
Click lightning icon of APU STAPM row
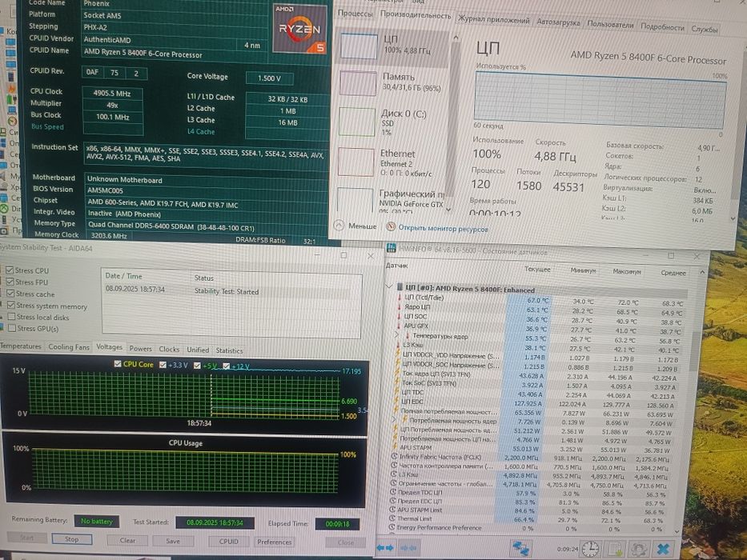(x=395, y=446)
